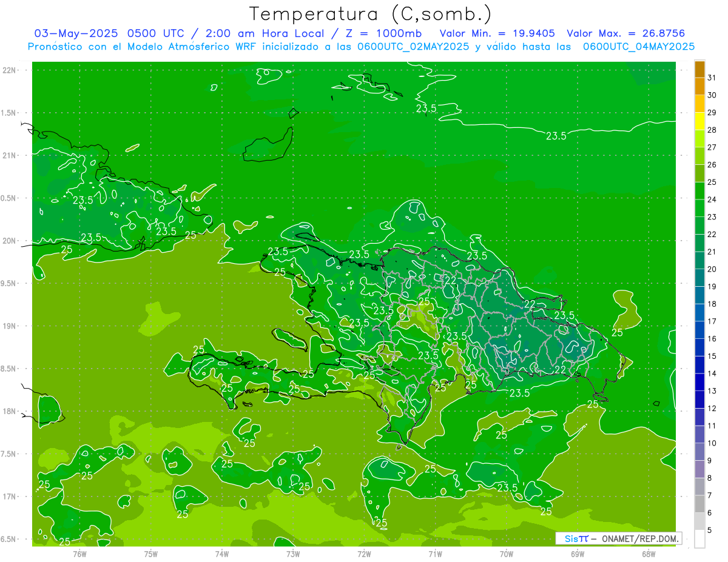This screenshot has height=562, width=728.
Task: Click the 74W longitude label
Action: tap(222, 554)
